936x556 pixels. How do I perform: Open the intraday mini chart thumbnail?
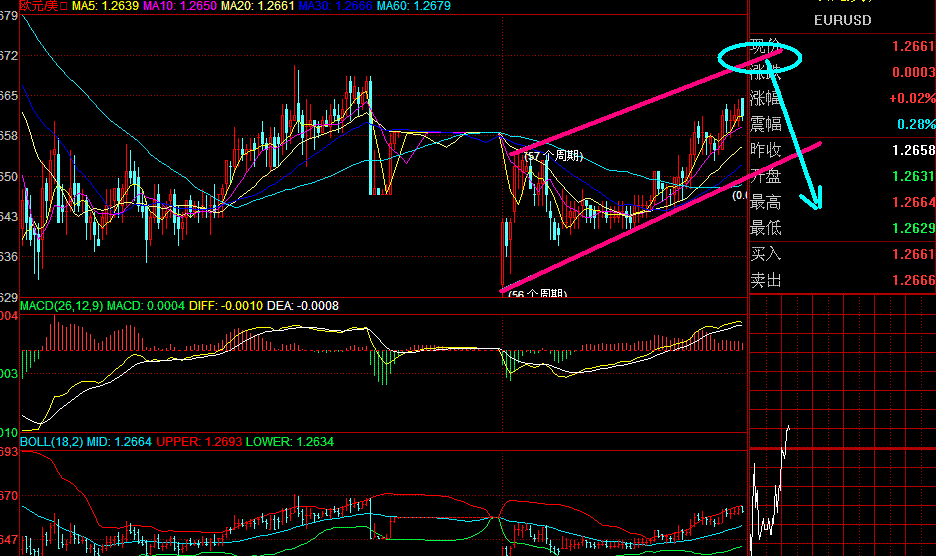pyautogui.click(x=842, y=425)
